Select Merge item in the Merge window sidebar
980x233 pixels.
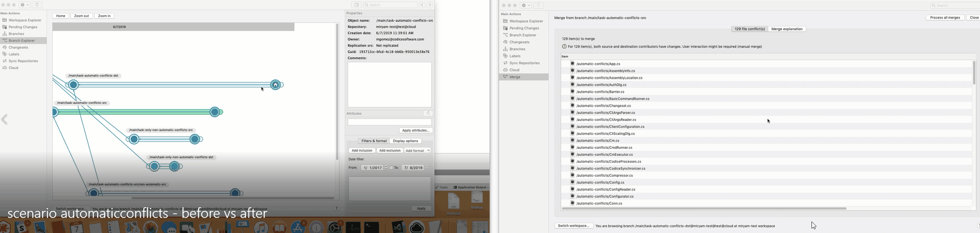tap(523, 77)
